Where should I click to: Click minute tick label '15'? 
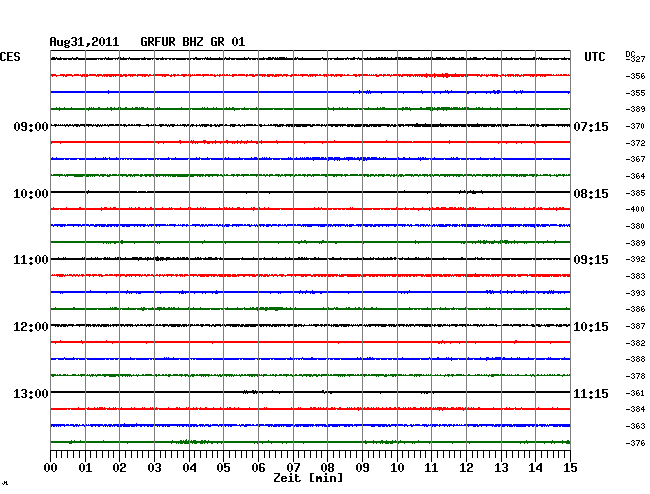pyautogui.click(x=570, y=468)
